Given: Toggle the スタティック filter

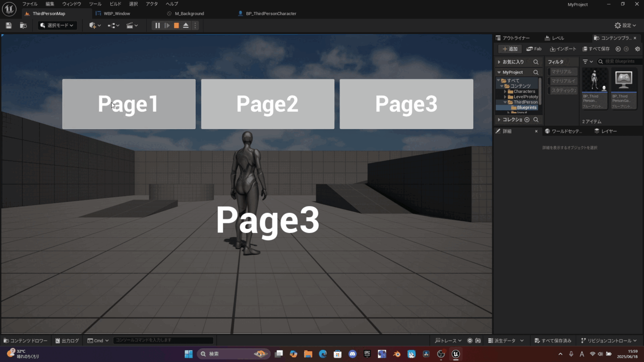Looking at the screenshot, I should tap(562, 90).
